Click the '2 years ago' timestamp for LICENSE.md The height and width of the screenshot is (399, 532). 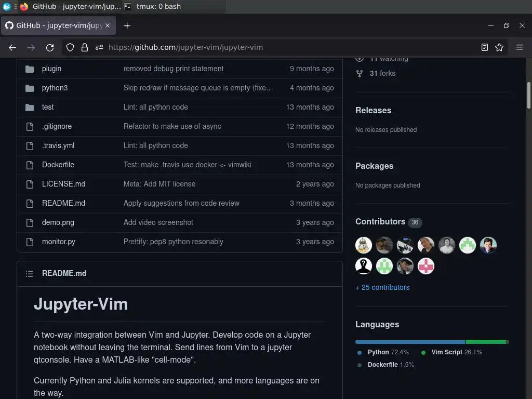coord(315,184)
